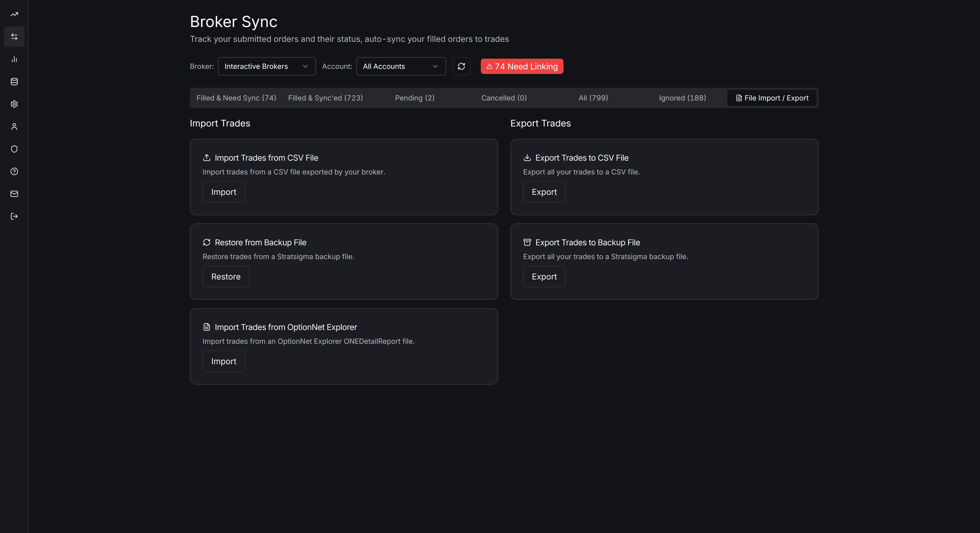Click text 'Restore trades from a Stratsigma backup file.'
The height and width of the screenshot is (533, 980).
pyautogui.click(x=279, y=257)
